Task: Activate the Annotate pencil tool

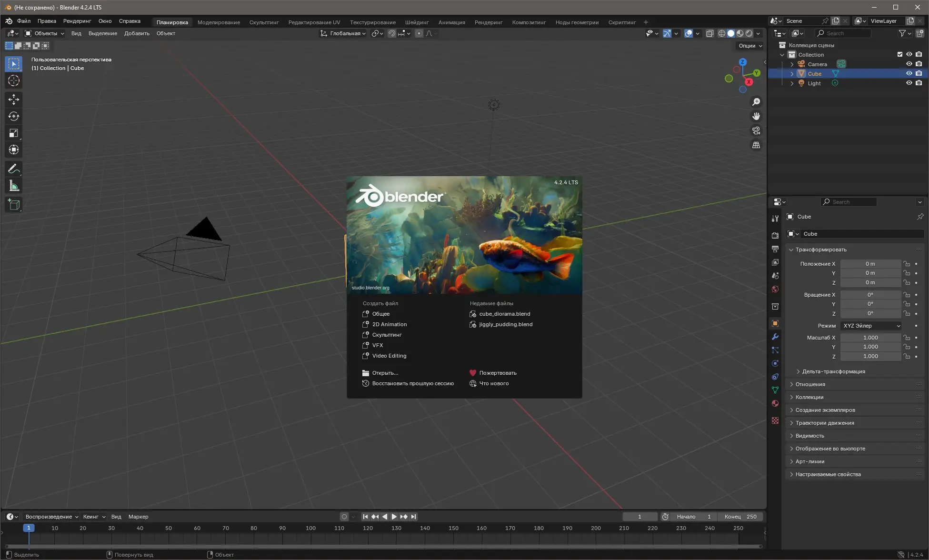Action: coord(13,169)
